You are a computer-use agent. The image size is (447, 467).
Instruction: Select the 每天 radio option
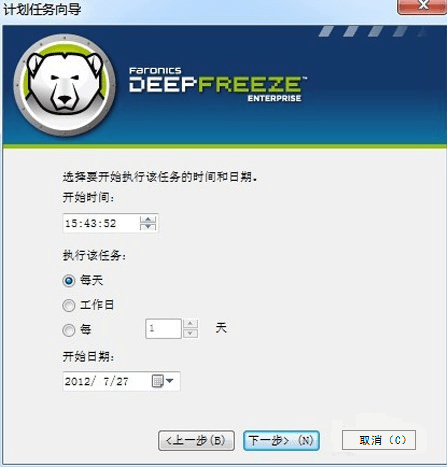click(69, 281)
